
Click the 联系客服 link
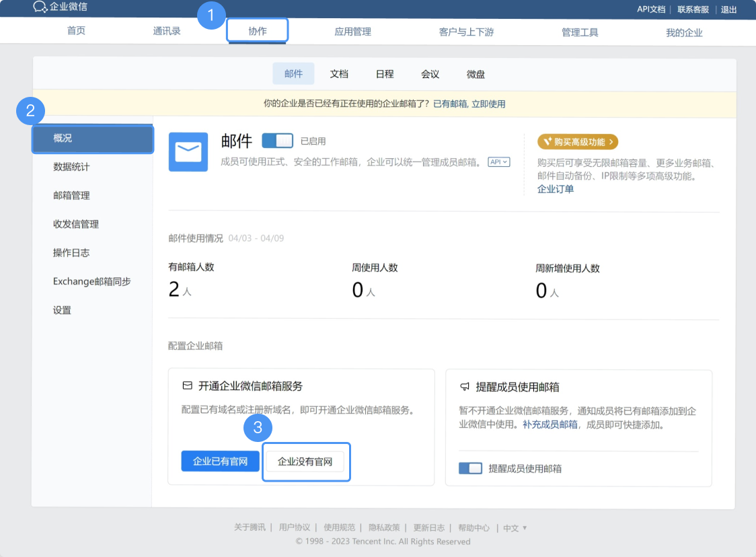[693, 9]
